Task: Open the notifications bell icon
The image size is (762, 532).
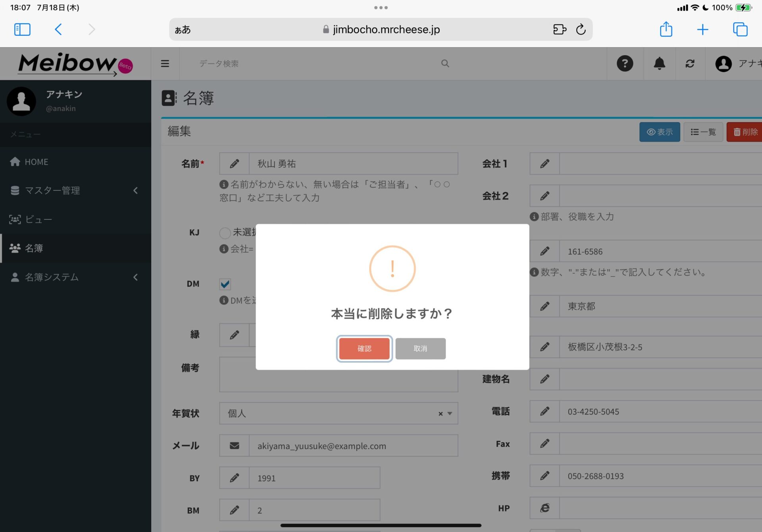Action: point(660,63)
